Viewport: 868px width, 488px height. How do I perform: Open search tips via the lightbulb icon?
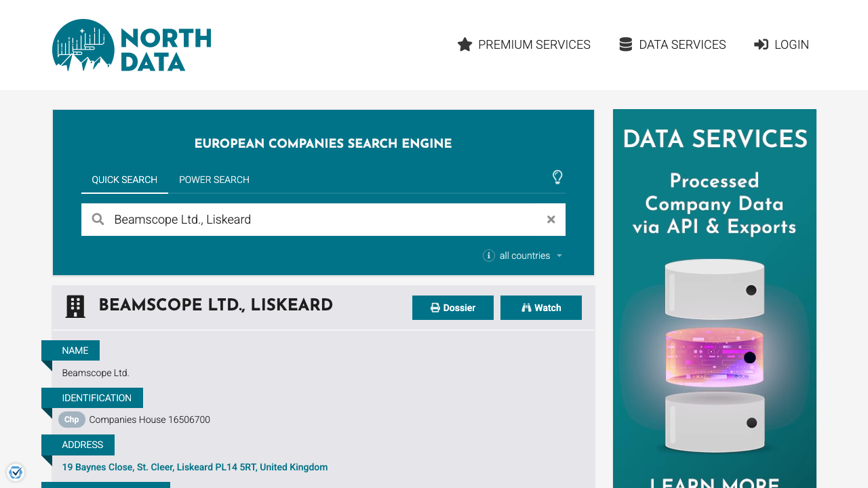click(x=557, y=177)
